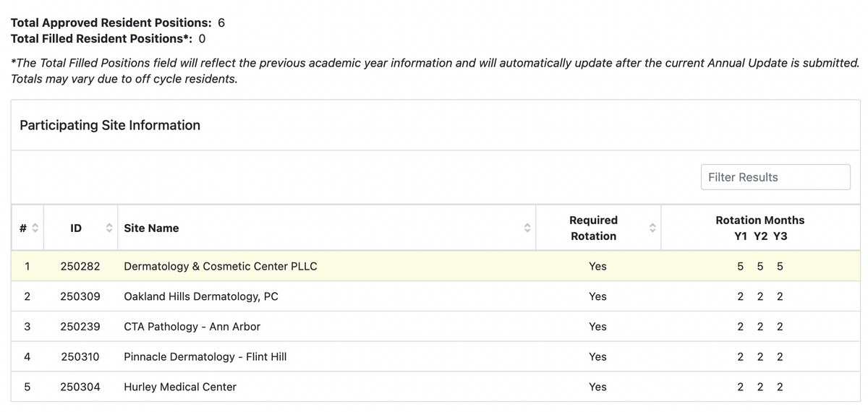Open the Hurley Medical Center row
Viewport: 868px width, 412px height.
[435, 387]
